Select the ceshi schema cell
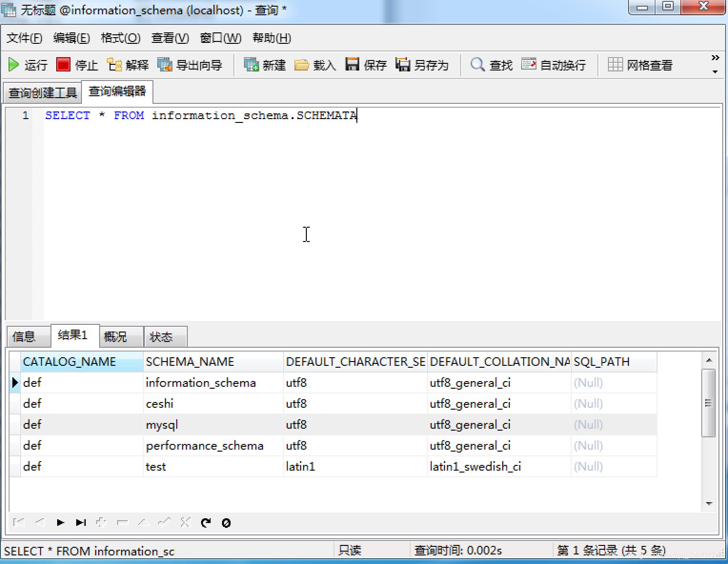 coord(213,403)
